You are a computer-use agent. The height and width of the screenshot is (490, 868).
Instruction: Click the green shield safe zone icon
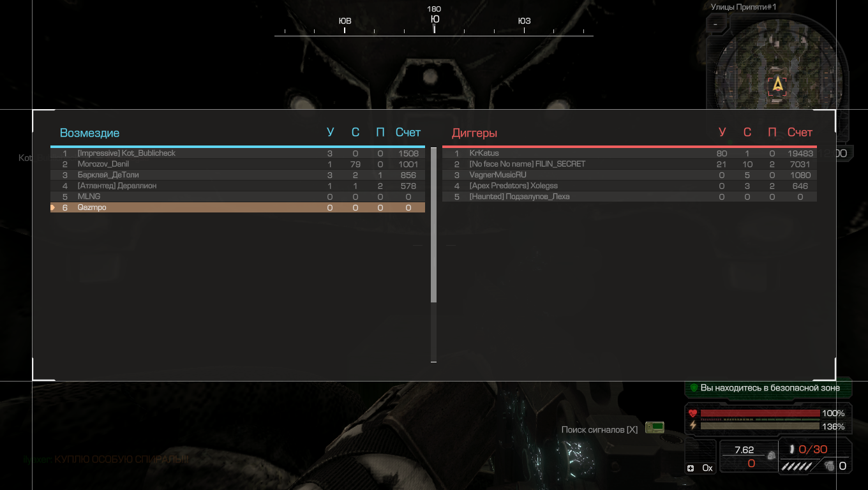point(694,388)
